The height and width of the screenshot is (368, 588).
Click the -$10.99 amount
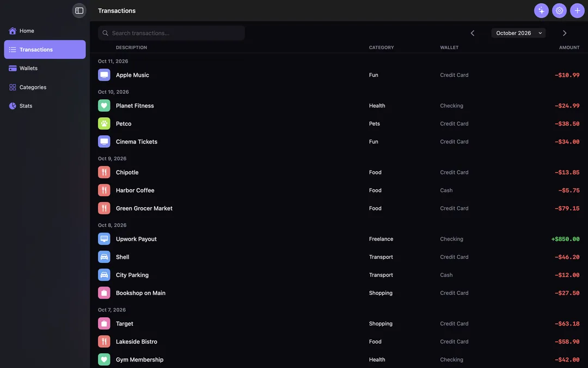pyautogui.click(x=567, y=75)
